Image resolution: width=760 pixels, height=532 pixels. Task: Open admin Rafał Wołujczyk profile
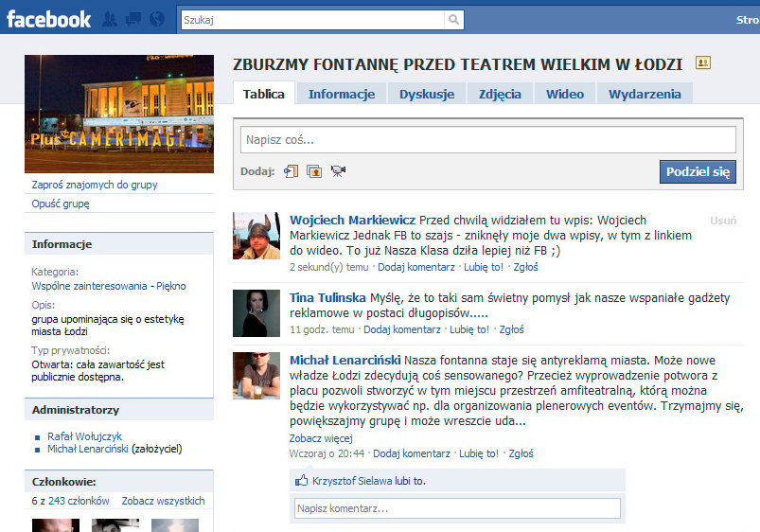85,436
